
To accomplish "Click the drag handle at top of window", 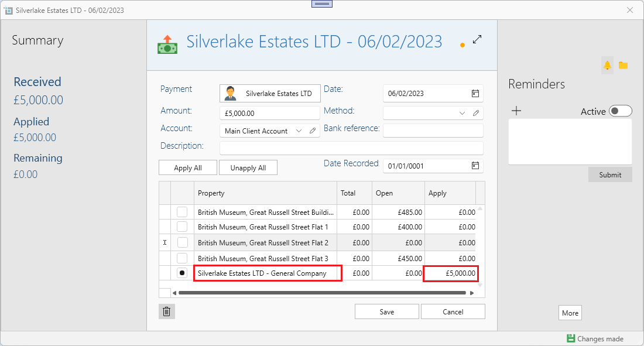I will (322, 4).
